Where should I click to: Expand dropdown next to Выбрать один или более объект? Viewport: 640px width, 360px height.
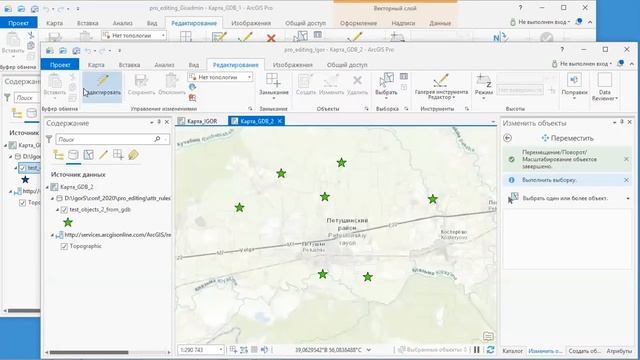click(627, 198)
